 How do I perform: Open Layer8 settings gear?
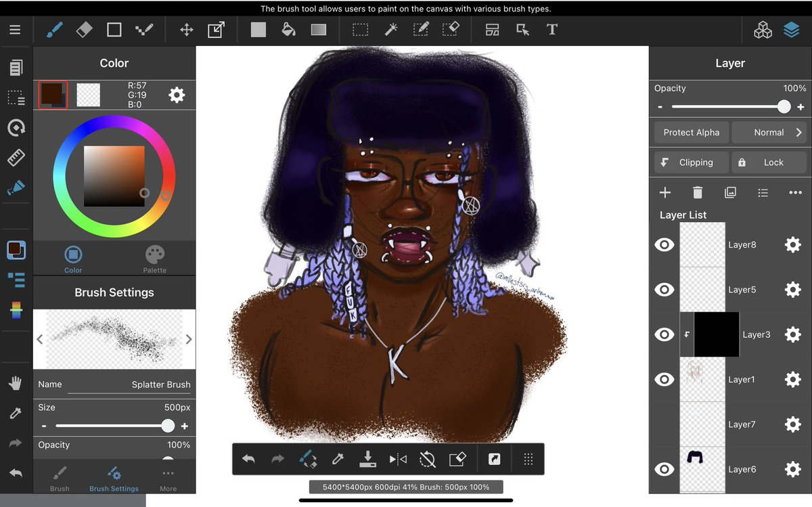(x=792, y=245)
